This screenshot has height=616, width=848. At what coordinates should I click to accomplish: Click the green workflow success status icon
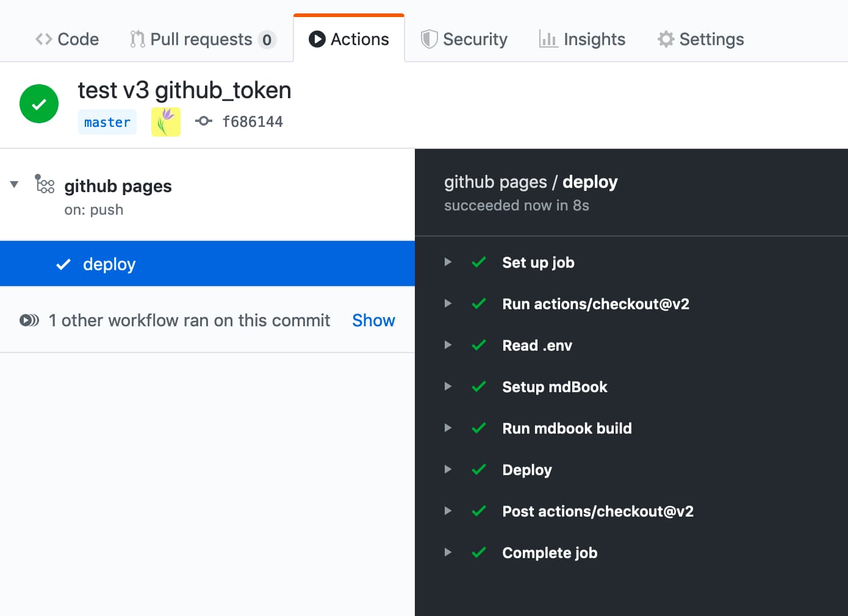tap(39, 104)
